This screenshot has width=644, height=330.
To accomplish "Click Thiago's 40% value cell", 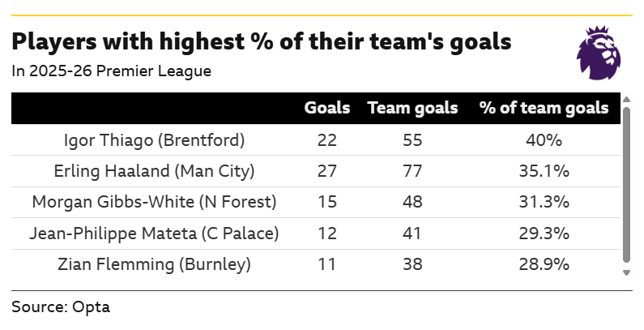I will 544,140.
